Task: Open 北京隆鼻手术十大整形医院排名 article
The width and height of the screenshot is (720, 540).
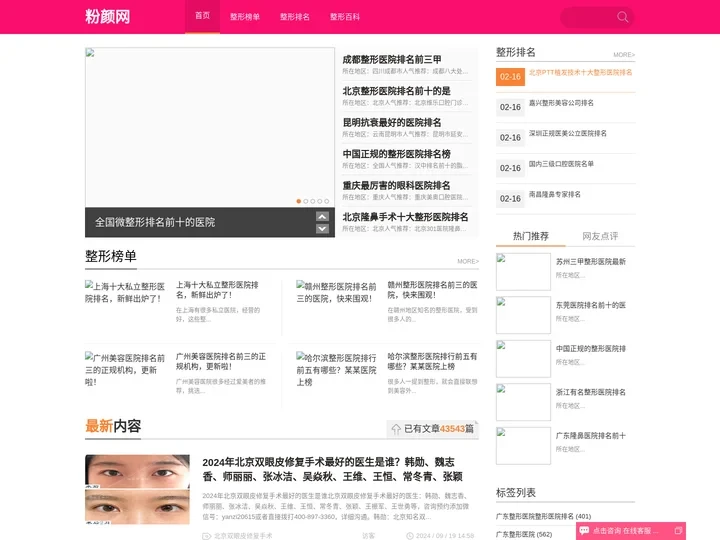Action: pyautogui.click(x=405, y=217)
